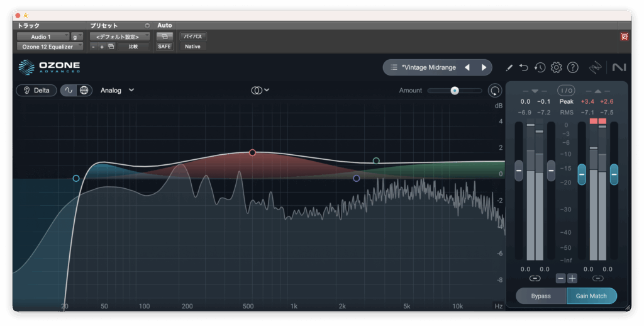Click the reset circle next to Amount
The height and width of the screenshot is (326, 644).
coord(495,91)
